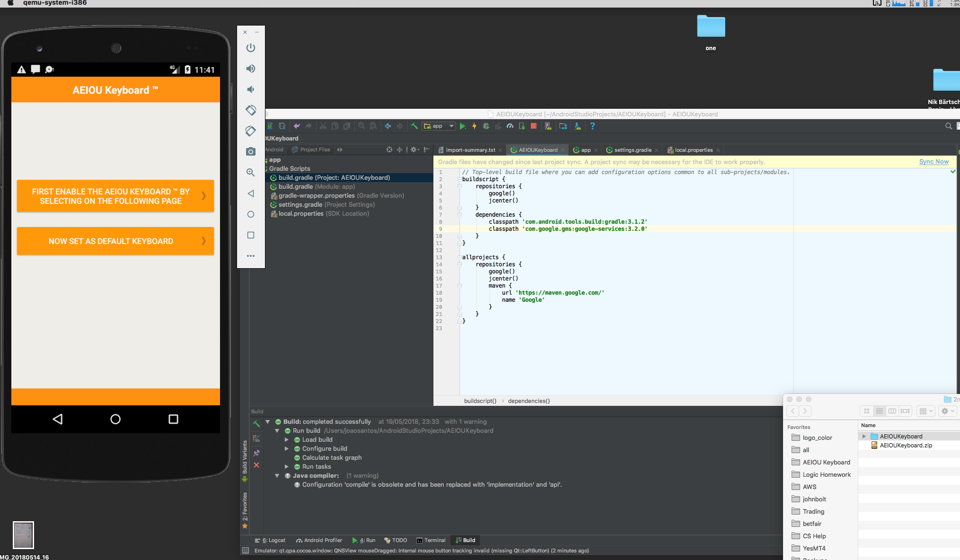Click the Sync Now link

[x=934, y=162]
